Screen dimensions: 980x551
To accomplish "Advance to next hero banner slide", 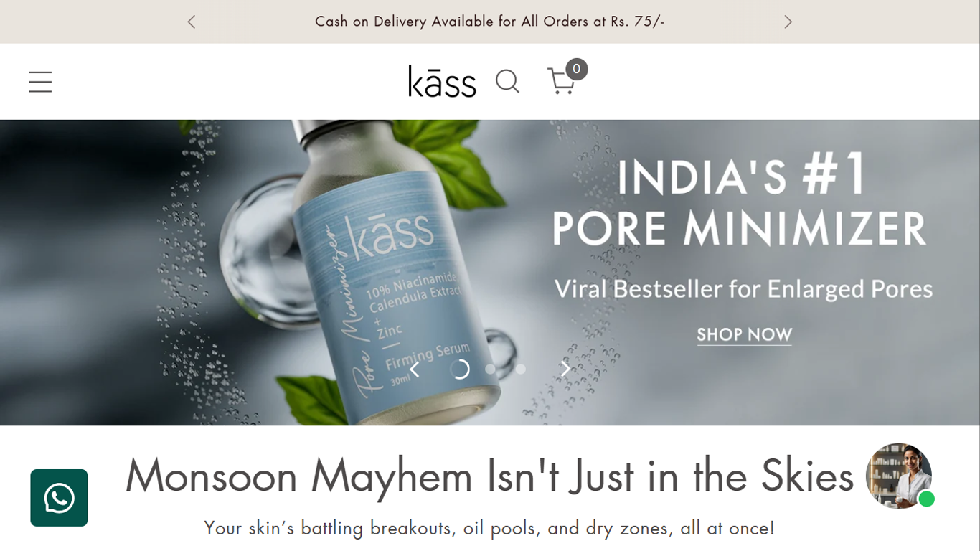I will pos(565,369).
